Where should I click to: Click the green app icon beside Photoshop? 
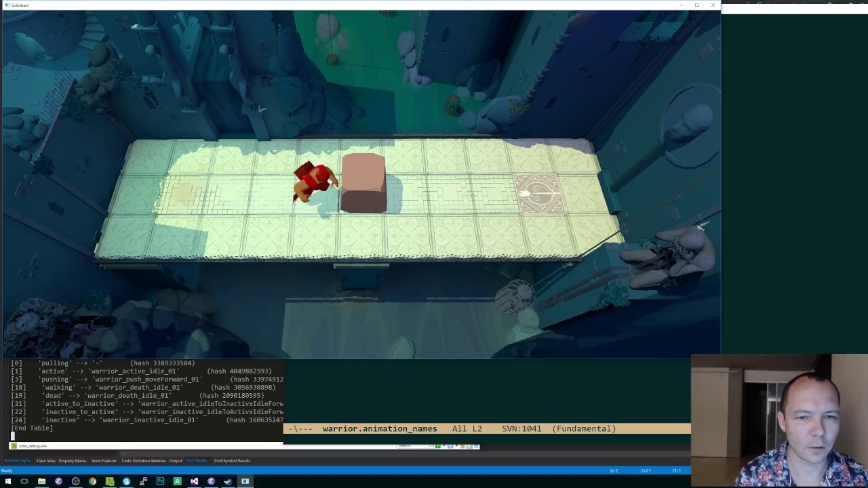click(177, 481)
